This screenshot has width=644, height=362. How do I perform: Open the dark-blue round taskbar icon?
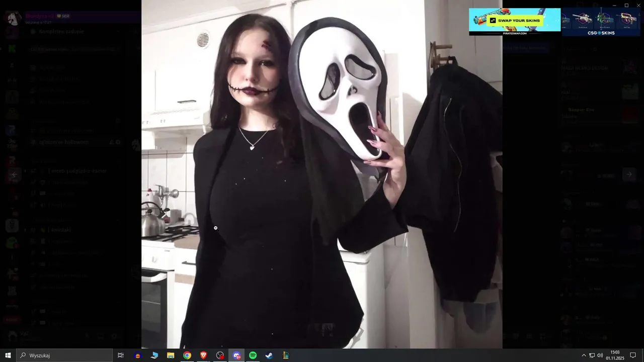pyautogui.click(x=138, y=355)
